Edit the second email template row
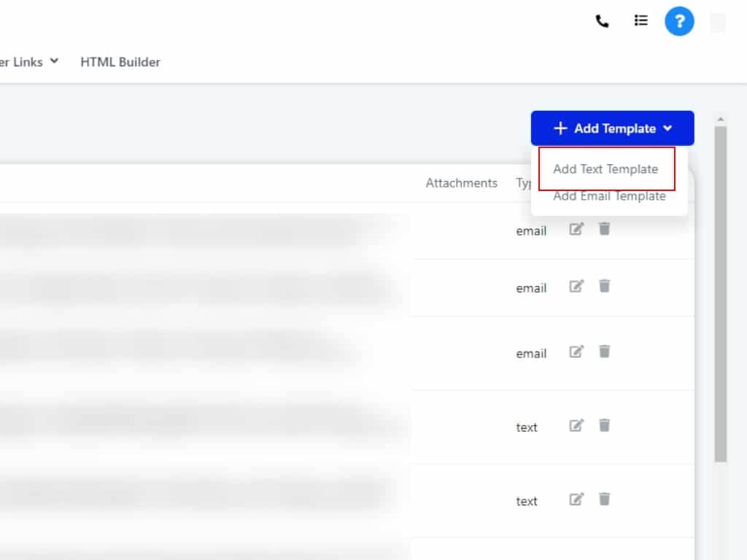 pos(576,287)
